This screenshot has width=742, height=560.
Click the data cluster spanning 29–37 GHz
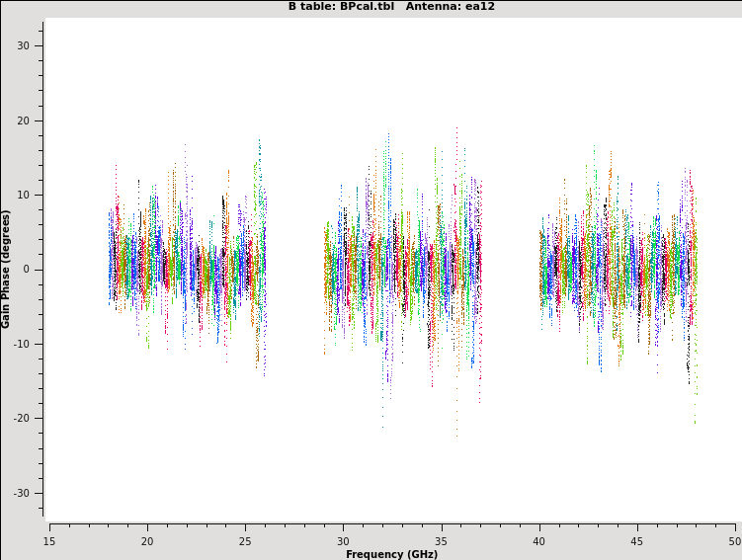pos(402,269)
